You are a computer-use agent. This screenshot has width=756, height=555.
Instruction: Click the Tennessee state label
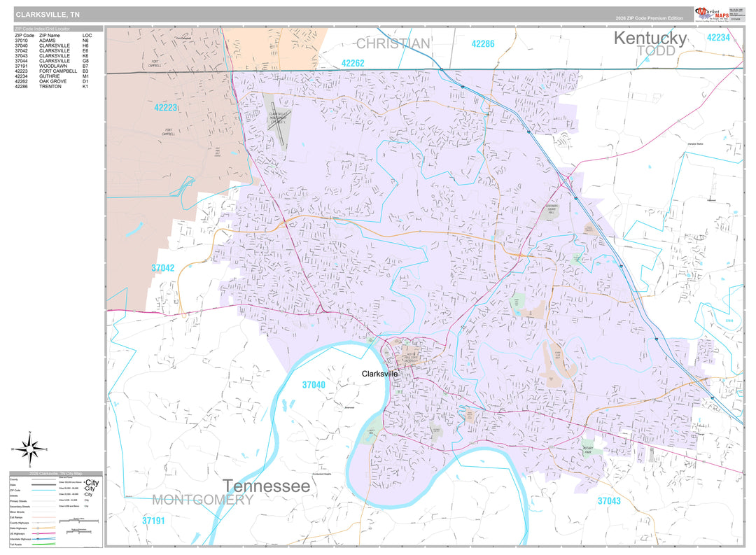coord(266,486)
